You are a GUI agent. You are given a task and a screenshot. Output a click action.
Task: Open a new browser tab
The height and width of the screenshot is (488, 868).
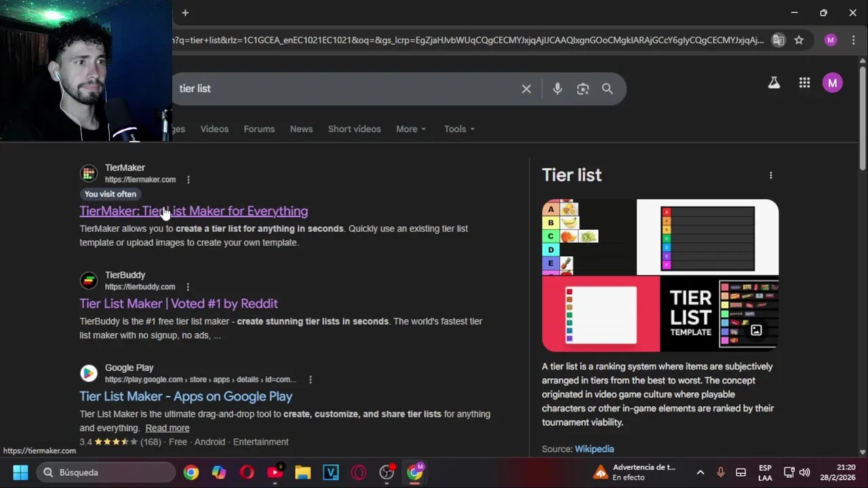[185, 13]
